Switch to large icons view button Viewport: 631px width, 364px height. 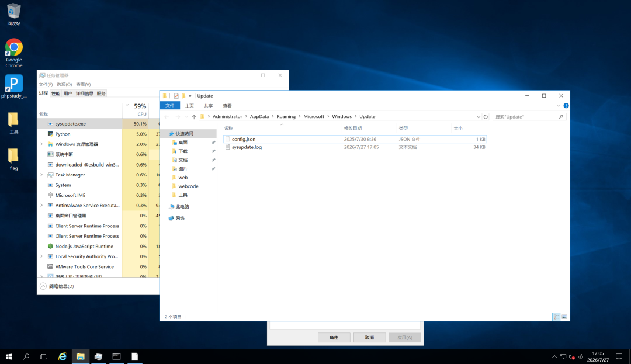tap(564, 317)
